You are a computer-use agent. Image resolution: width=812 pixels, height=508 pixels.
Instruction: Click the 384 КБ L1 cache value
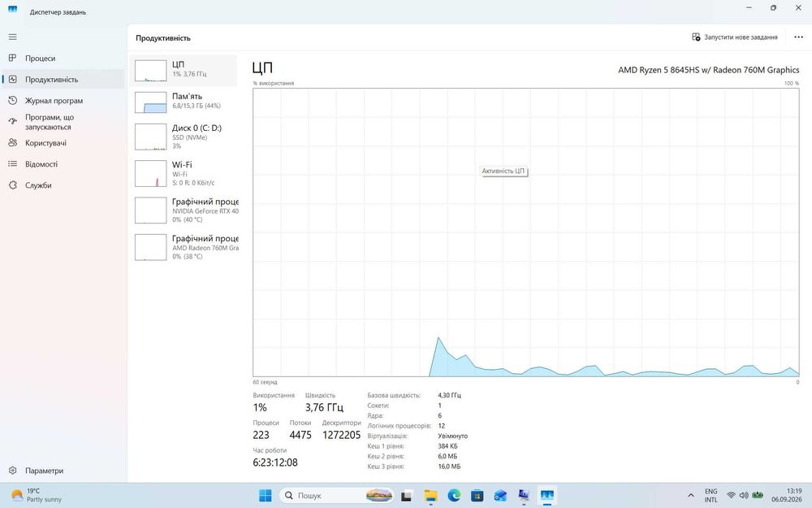point(447,445)
